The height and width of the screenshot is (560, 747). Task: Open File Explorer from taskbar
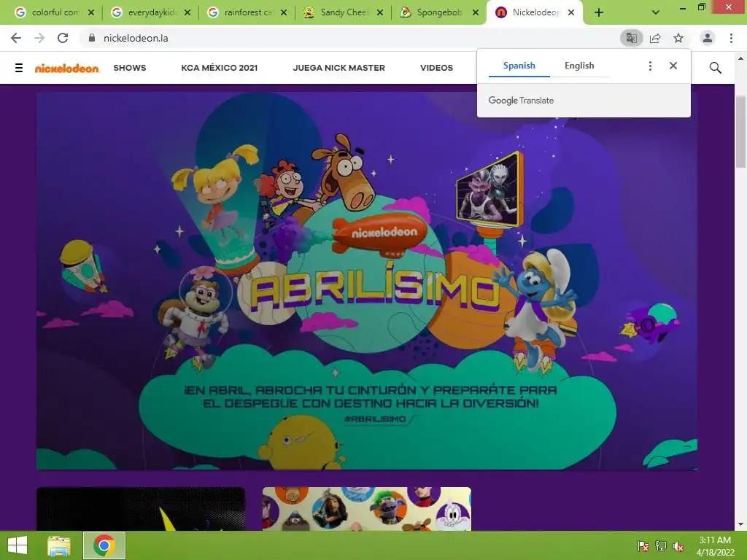tap(59, 545)
